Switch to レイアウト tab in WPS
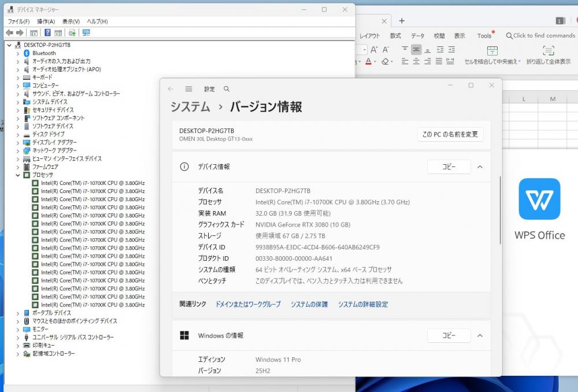The height and width of the screenshot is (392, 578). (x=369, y=36)
